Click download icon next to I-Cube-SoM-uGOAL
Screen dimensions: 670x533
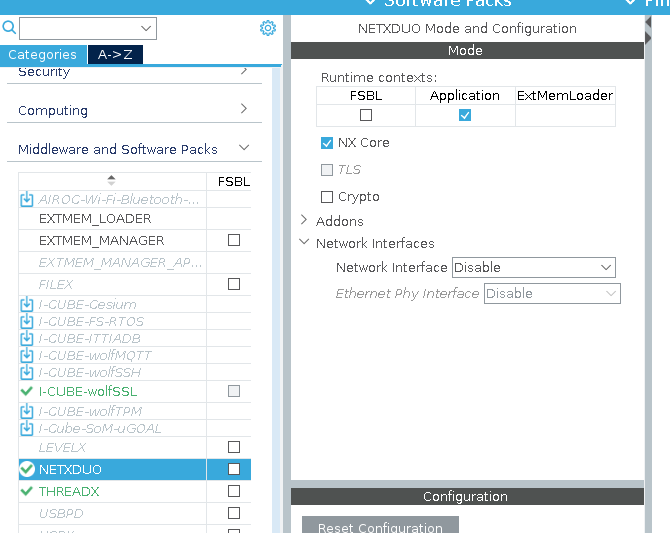(x=26, y=428)
